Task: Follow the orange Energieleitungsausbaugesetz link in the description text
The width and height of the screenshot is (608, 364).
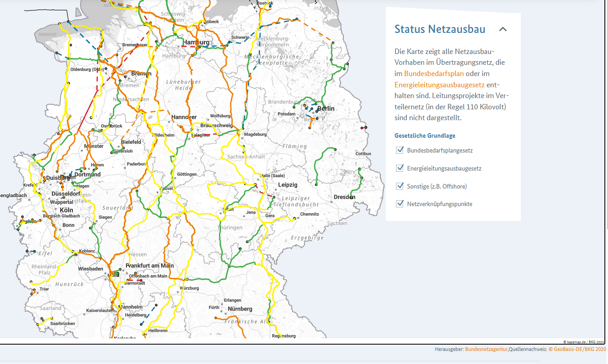Action: (x=439, y=85)
